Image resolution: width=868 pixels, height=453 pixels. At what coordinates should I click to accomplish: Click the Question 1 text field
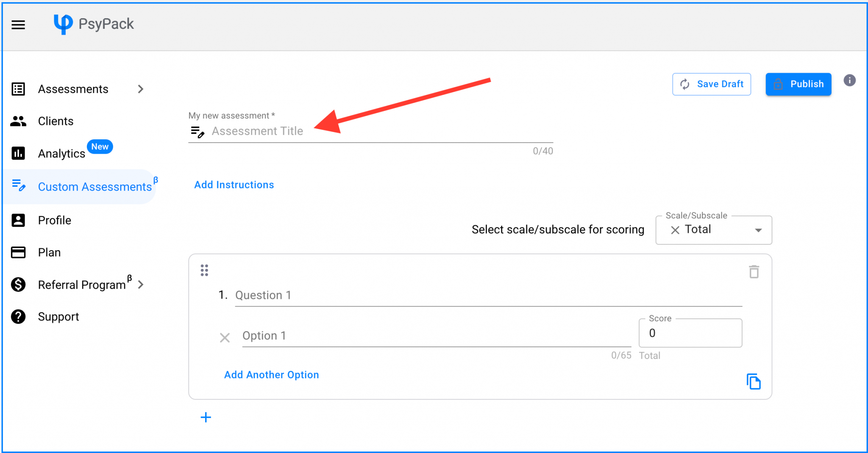coord(489,296)
